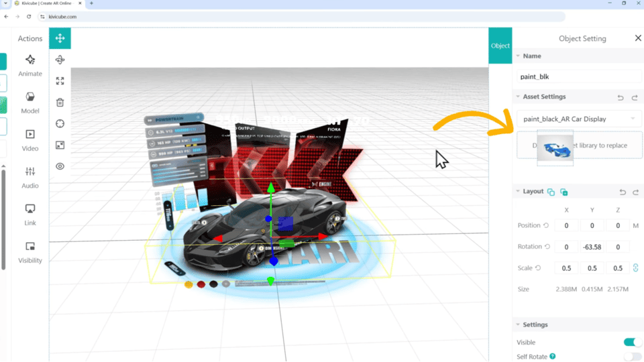This screenshot has height=362, width=644.
Task: Redo Asset Settings change
Action: 635,97
